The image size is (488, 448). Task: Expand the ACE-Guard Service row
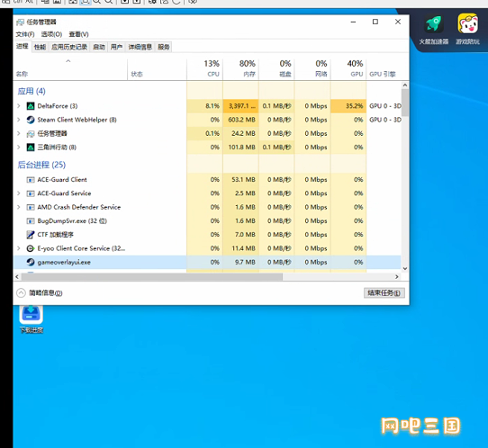[19, 193]
